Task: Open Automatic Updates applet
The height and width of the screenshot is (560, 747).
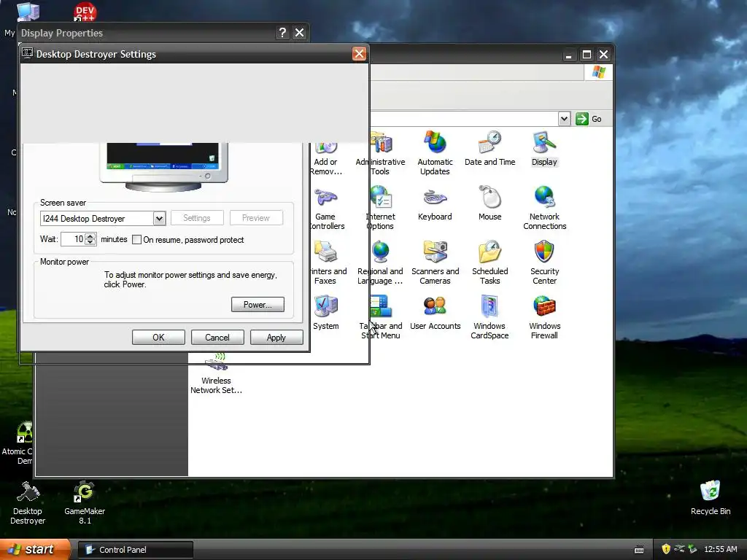Action: click(435, 152)
